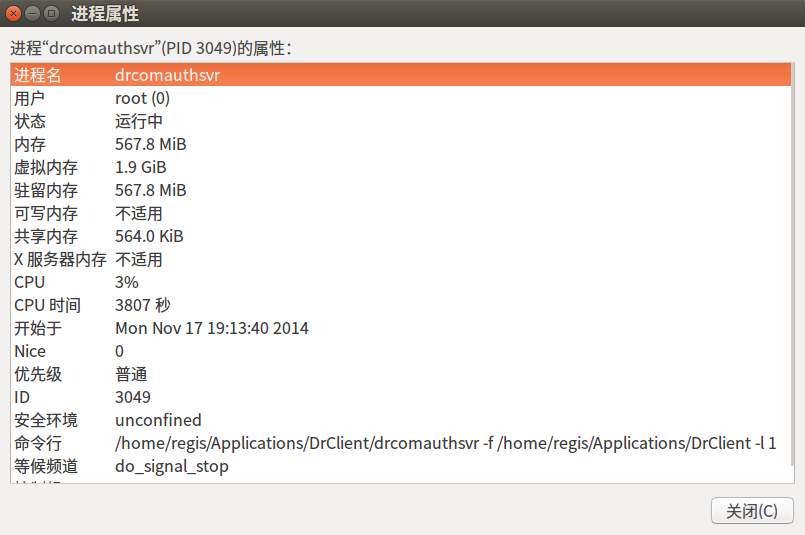Select the 虚拟内存 1.9 GiB row
The width and height of the screenshot is (805, 535).
pyautogui.click(x=401, y=167)
